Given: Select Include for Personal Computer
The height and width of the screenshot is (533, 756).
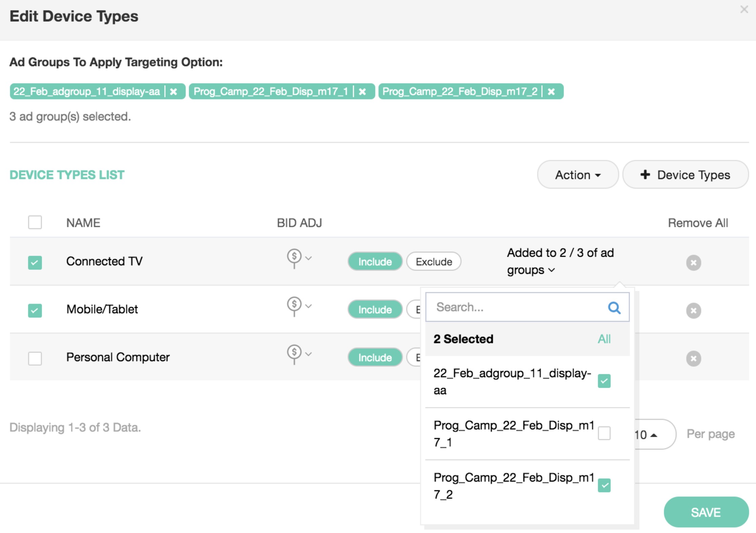Looking at the screenshot, I should pos(375,358).
